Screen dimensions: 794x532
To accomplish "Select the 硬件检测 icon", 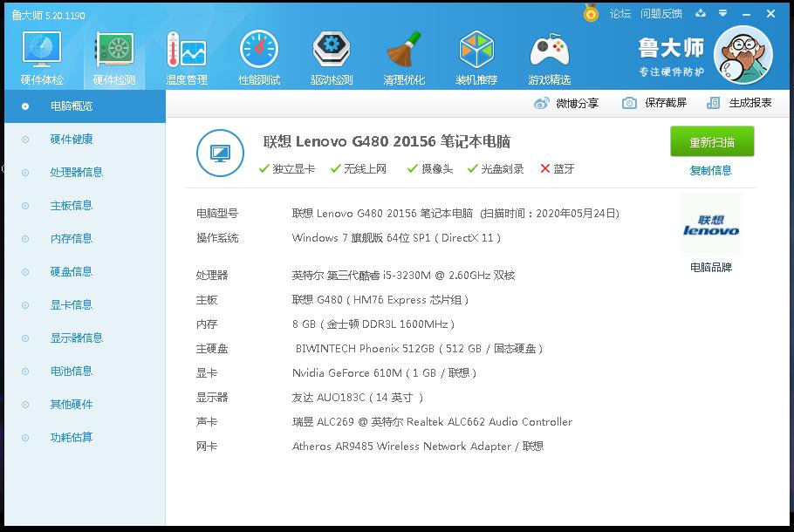I will tap(113, 51).
